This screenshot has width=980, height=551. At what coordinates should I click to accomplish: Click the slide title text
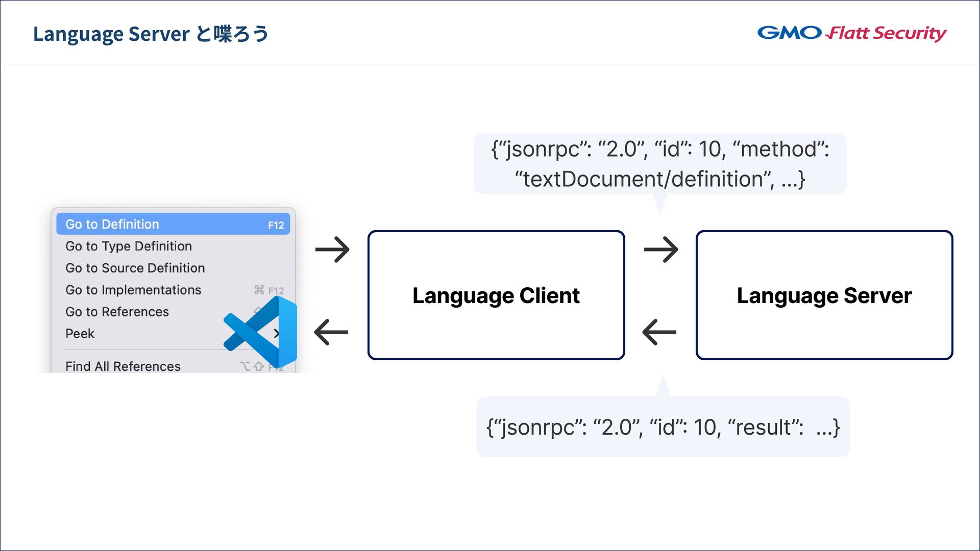[x=151, y=34]
